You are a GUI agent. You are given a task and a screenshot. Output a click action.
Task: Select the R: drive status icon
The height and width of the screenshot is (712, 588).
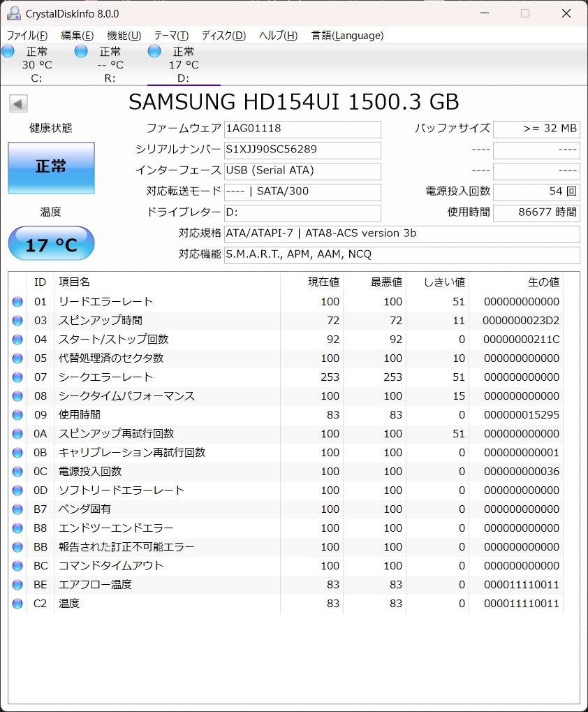[x=81, y=51]
